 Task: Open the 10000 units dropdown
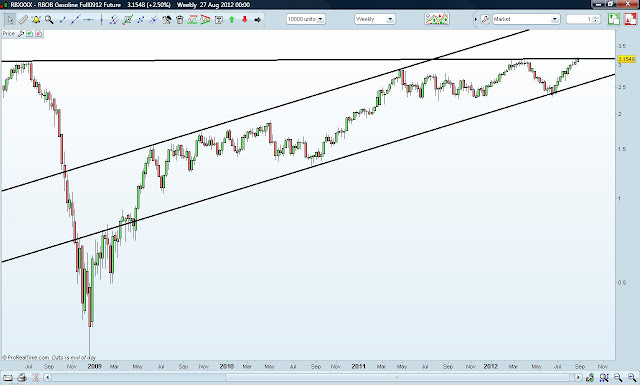[x=306, y=19]
